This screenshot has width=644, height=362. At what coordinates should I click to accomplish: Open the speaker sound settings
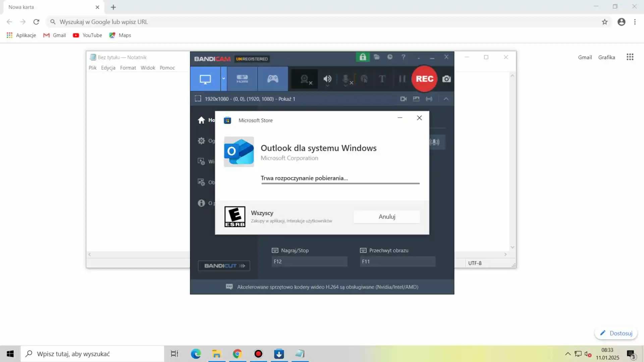pyautogui.click(x=327, y=79)
